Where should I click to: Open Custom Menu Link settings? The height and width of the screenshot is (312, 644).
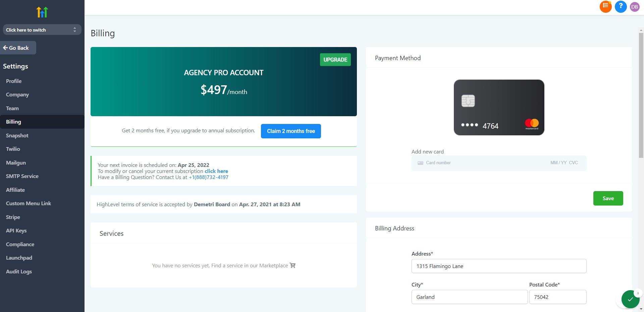[29, 203]
